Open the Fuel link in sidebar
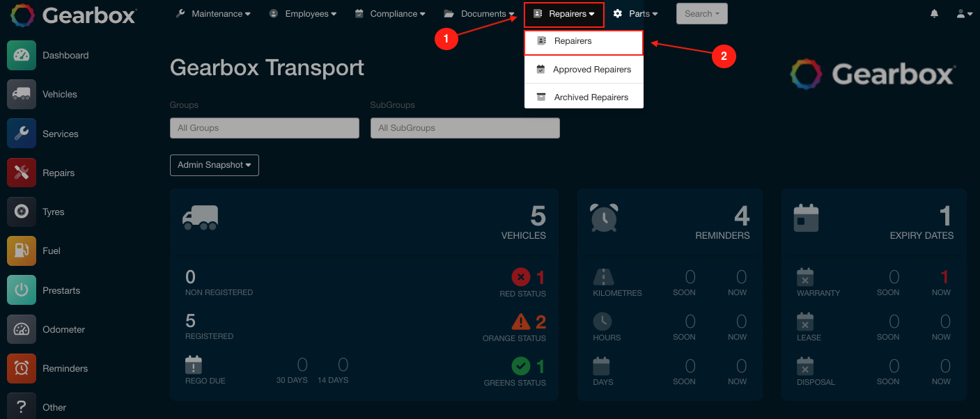980x419 pixels. (52, 251)
